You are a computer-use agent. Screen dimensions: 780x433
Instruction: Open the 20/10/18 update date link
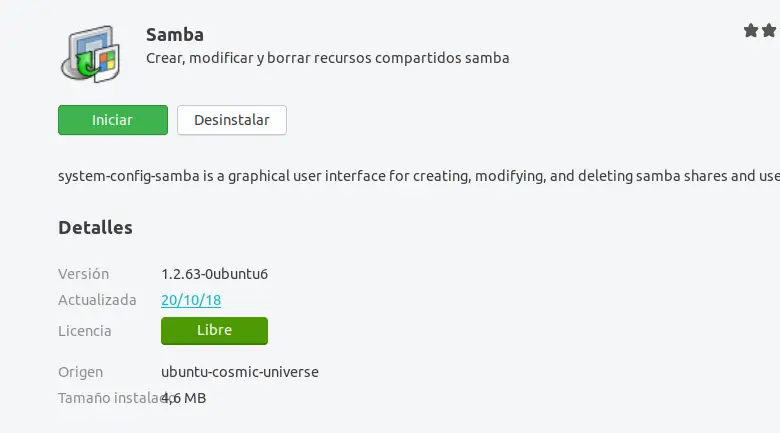click(x=191, y=300)
